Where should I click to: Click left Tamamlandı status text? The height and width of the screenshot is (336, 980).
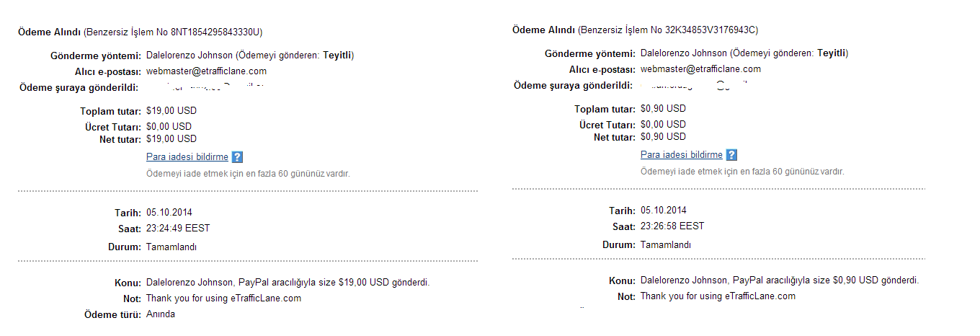click(x=171, y=247)
